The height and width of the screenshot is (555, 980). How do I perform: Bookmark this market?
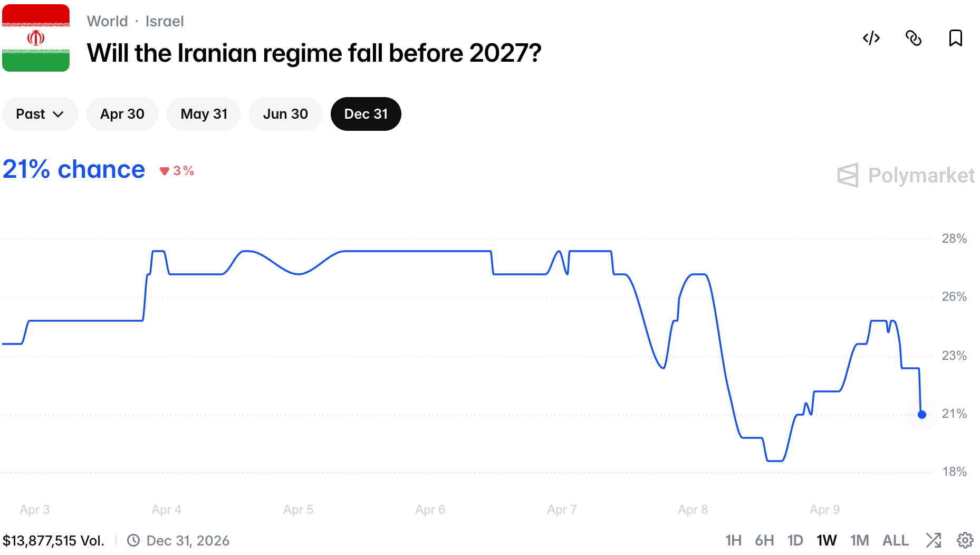click(x=955, y=38)
